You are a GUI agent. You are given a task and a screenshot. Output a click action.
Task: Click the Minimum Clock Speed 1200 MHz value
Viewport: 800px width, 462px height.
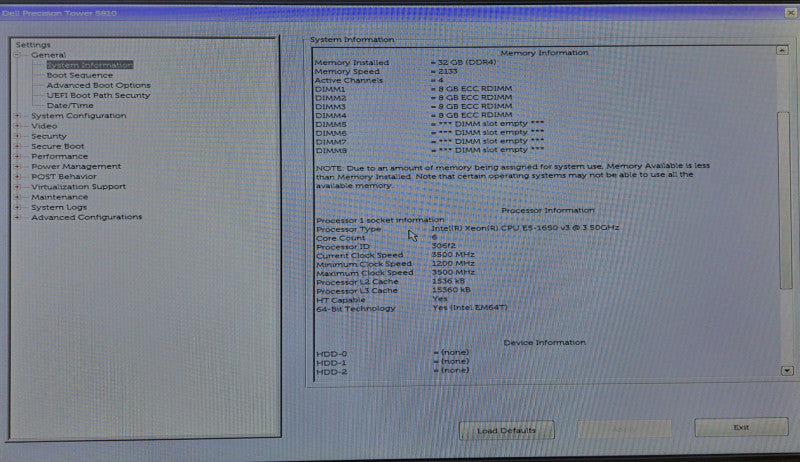tap(453, 264)
